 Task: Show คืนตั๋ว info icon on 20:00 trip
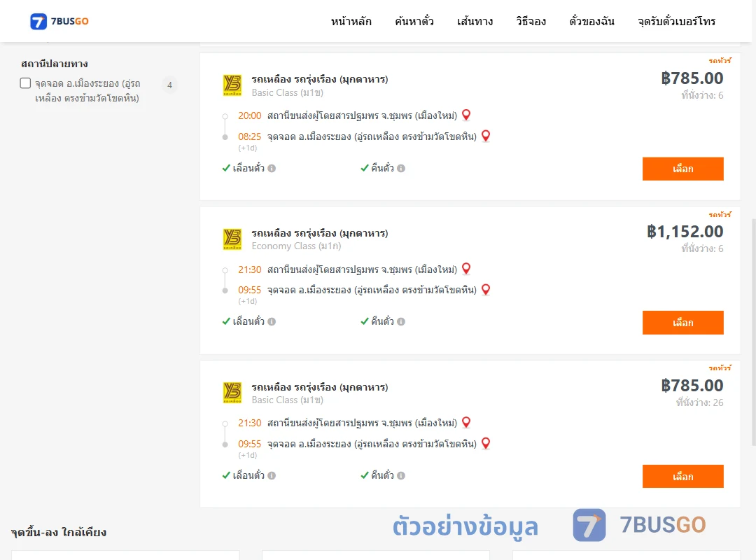tap(401, 168)
